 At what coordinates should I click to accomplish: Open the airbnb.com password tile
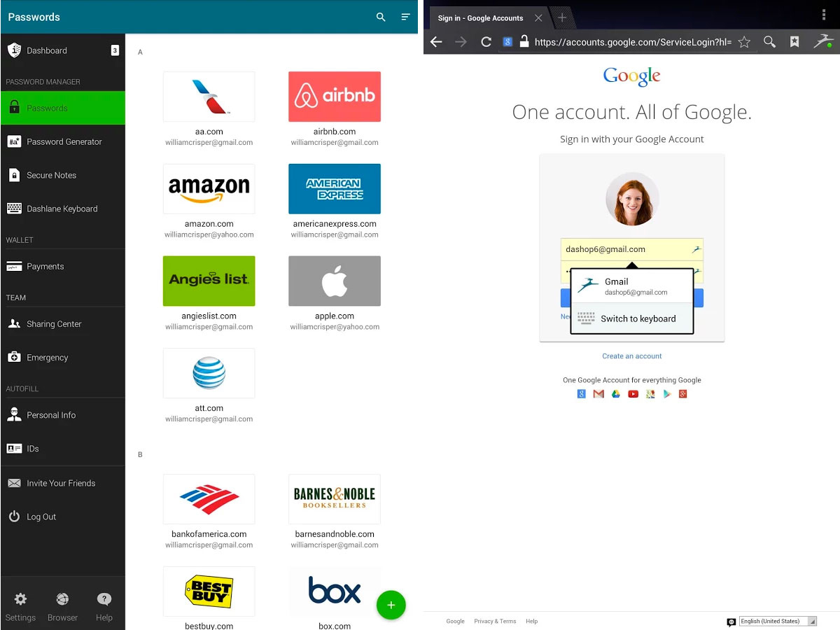(335, 97)
